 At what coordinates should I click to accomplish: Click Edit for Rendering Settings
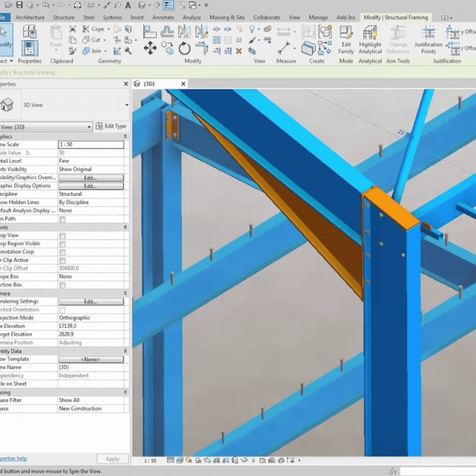tap(91, 301)
